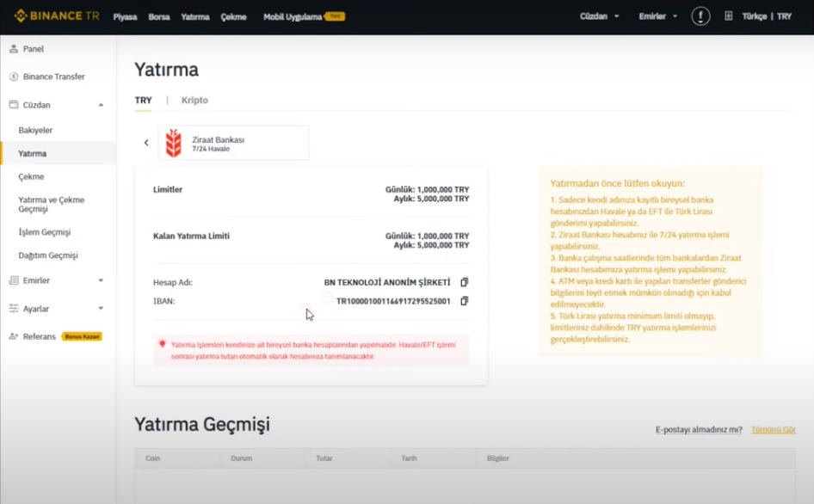This screenshot has height=504, width=814.
Task: Click the Tutar column header
Action: [324, 458]
